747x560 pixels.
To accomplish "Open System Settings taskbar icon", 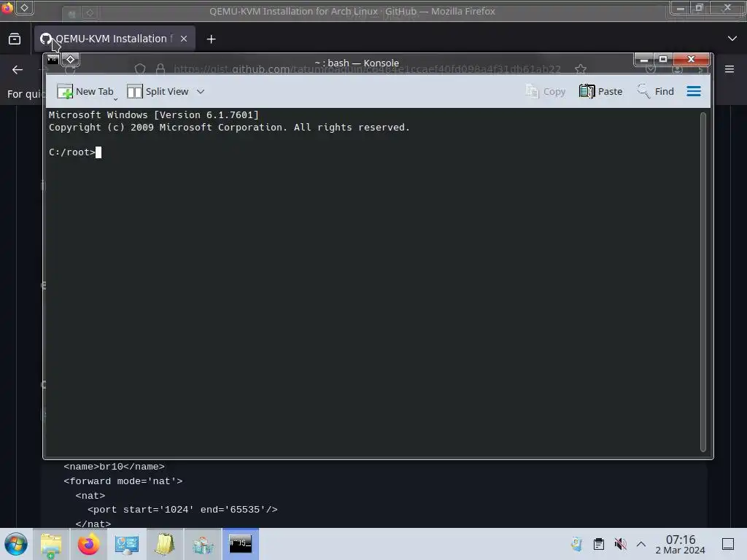I will pos(127,544).
